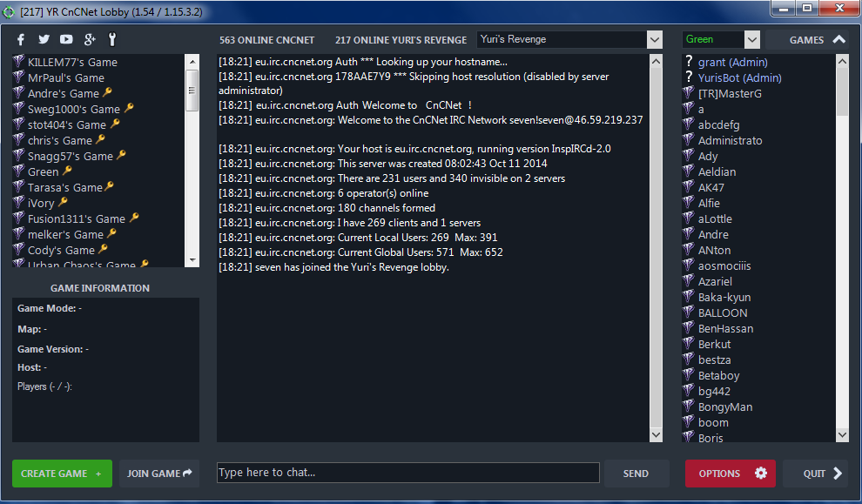This screenshot has width=862, height=504.
Task: Select Fusion1311's Game in the game list
Action: tap(99, 218)
